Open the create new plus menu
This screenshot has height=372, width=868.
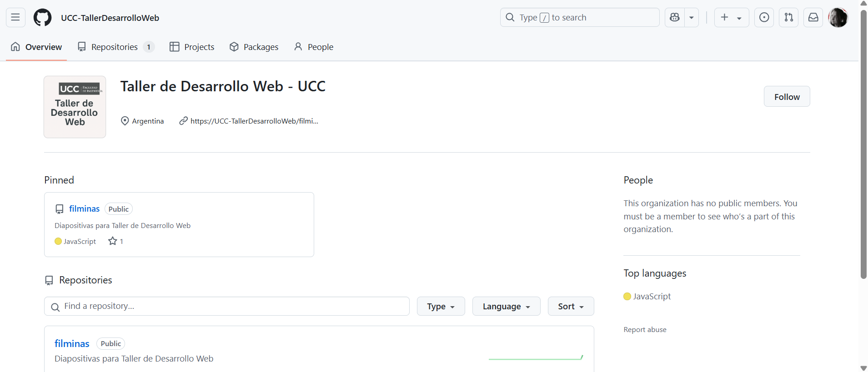pos(732,18)
